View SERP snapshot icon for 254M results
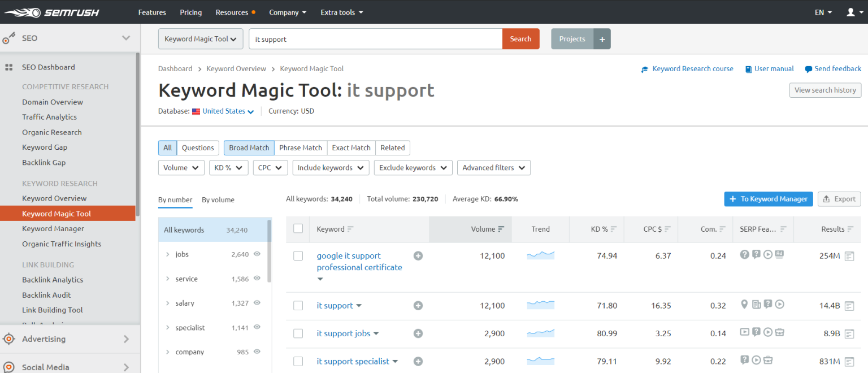This screenshot has width=868, height=373. click(849, 256)
